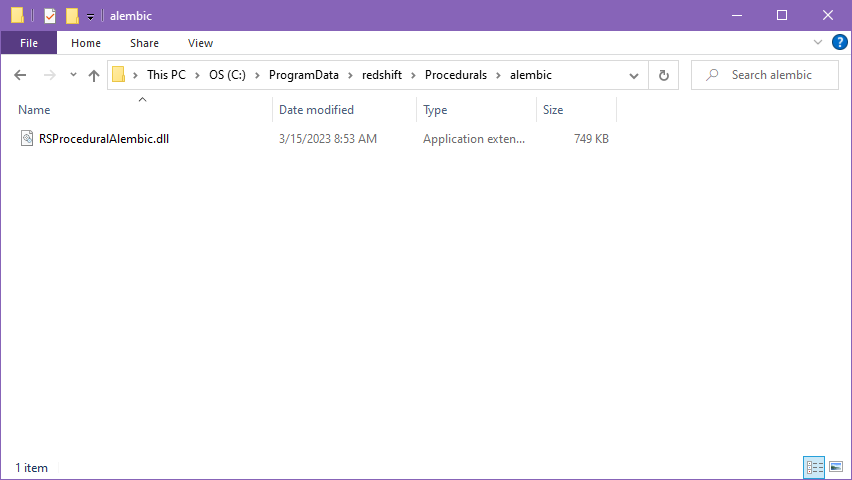Click the Application exten... type cell
The width and height of the screenshot is (852, 480).
pos(474,139)
